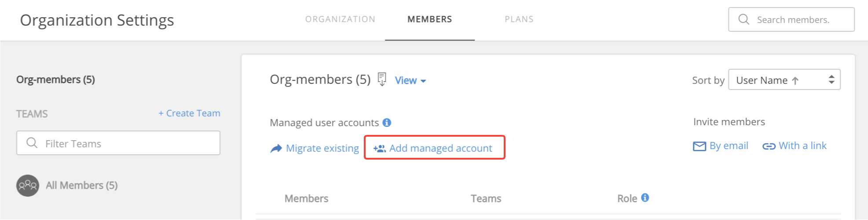The height and width of the screenshot is (220, 868).
Task: Click the Managed user accounts info icon
Action: [x=387, y=123]
